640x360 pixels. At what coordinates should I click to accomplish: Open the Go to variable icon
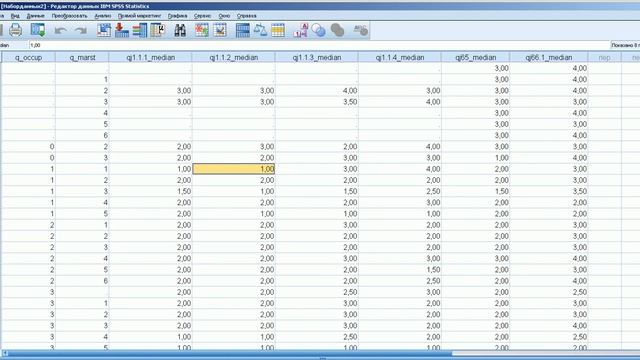click(x=122, y=30)
